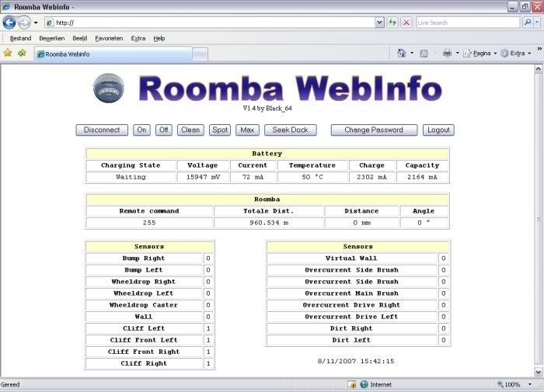The width and height of the screenshot is (544, 392).
Task: Open the Extra menu in menu bar
Action: (138, 39)
